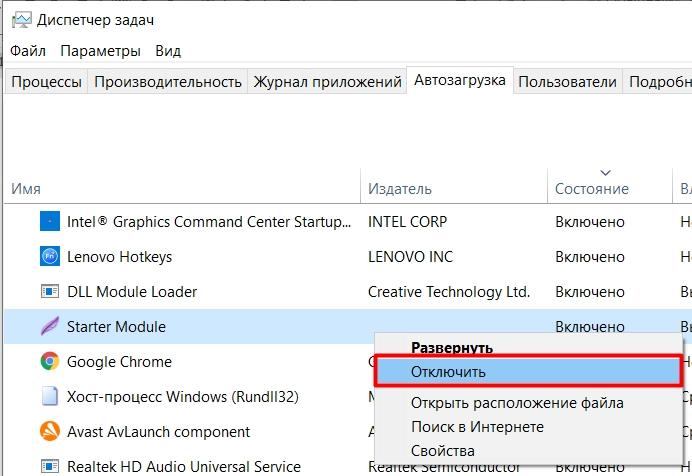
Task: Choose Отключить in the context menu
Action: [x=527, y=372]
